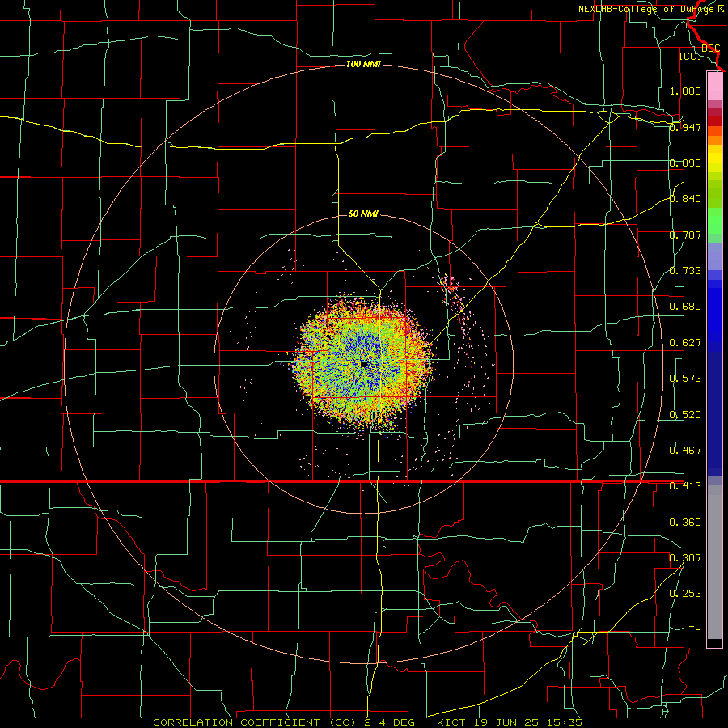This screenshot has height=728, width=728.
Task: Click the 0.893 color scale label
Action: [685, 163]
